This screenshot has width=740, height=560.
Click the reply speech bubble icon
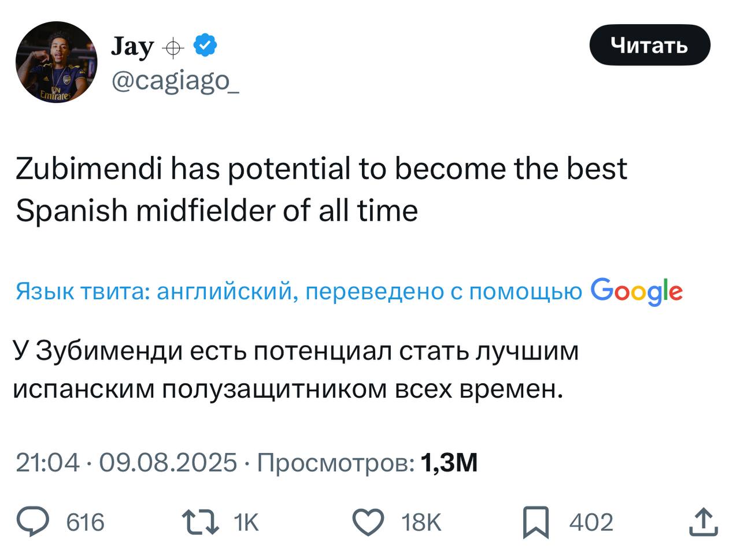[x=35, y=522]
